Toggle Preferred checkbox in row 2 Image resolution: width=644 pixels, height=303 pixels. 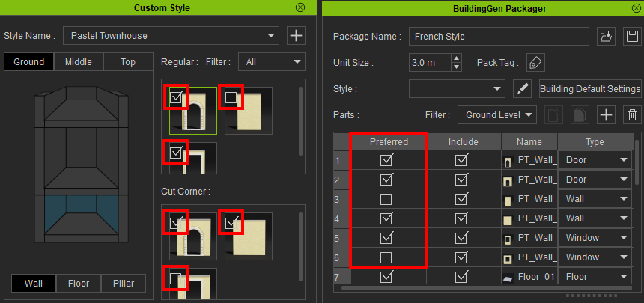tap(386, 180)
